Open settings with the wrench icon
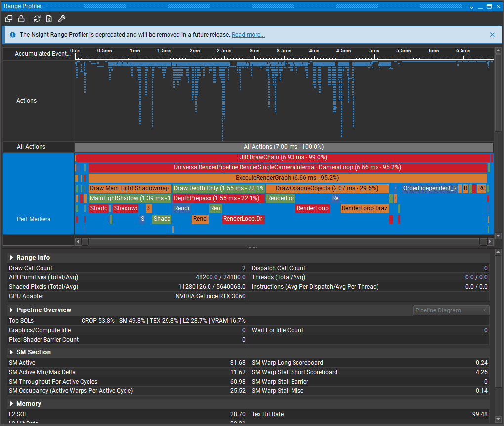504x426 pixels. tap(62, 19)
